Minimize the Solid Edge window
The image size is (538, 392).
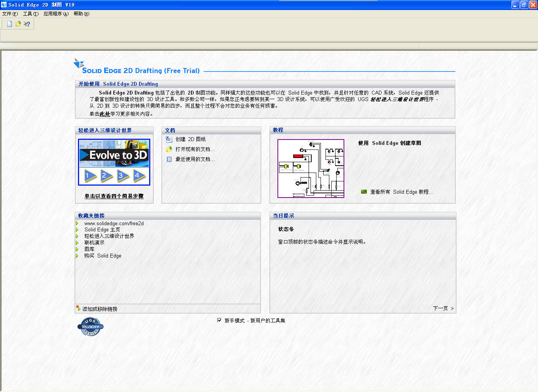click(516, 5)
